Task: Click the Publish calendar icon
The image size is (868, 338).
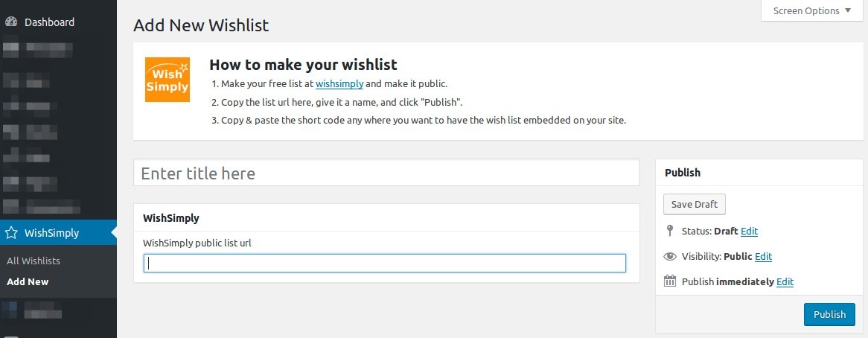Action: (x=669, y=281)
